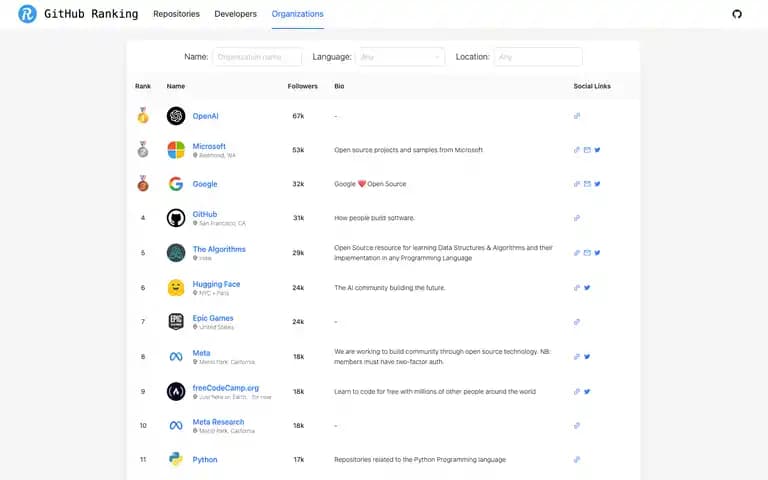This screenshot has width=768, height=480.
Task: Open Meta's Twitter icon
Action: click(587, 357)
